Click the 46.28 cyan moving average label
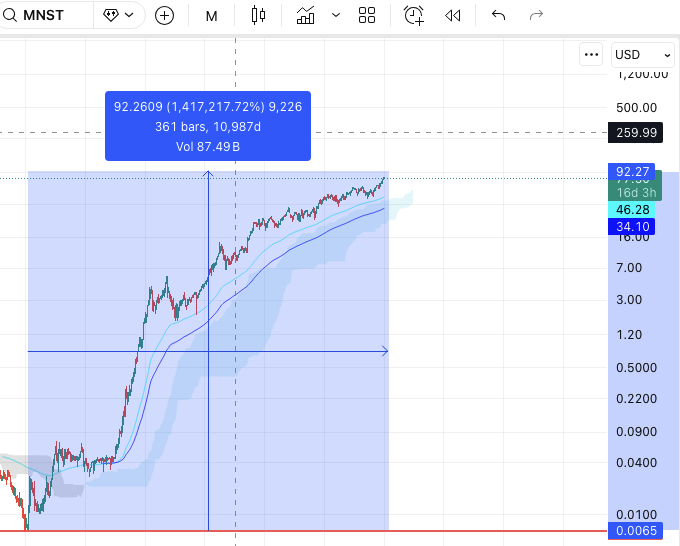This screenshot has width=680, height=546. pyautogui.click(x=631, y=210)
